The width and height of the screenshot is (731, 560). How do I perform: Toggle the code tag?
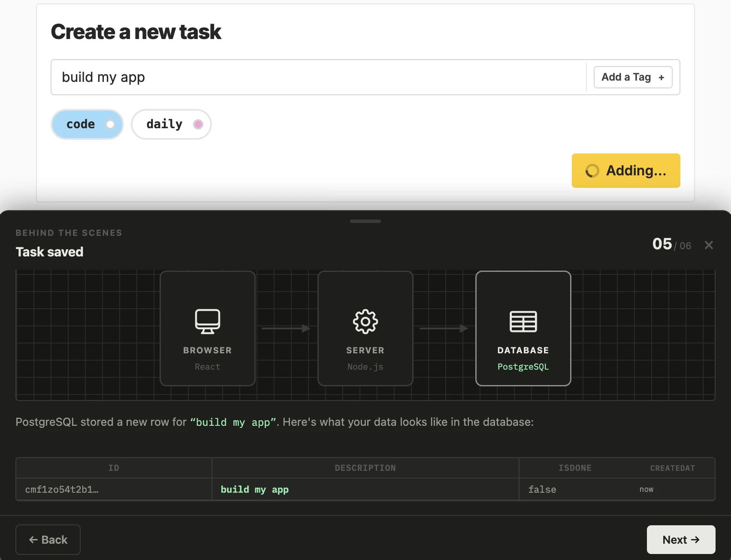click(87, 124)
